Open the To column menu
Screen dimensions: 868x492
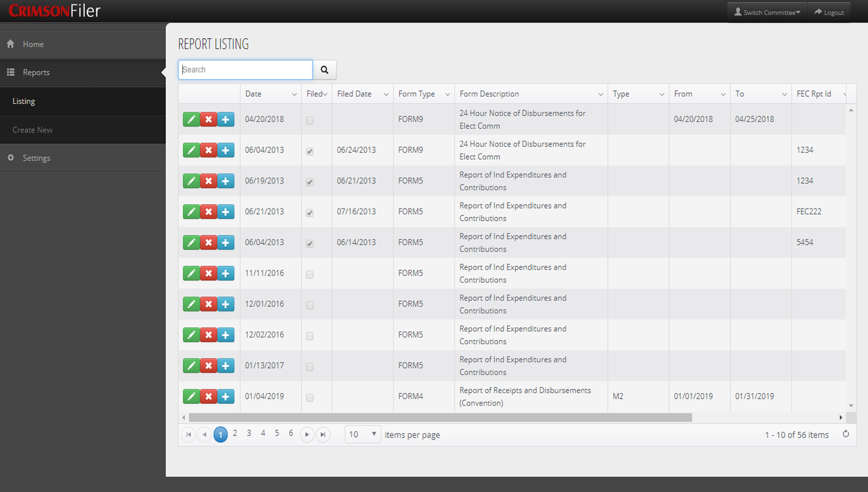785,94
